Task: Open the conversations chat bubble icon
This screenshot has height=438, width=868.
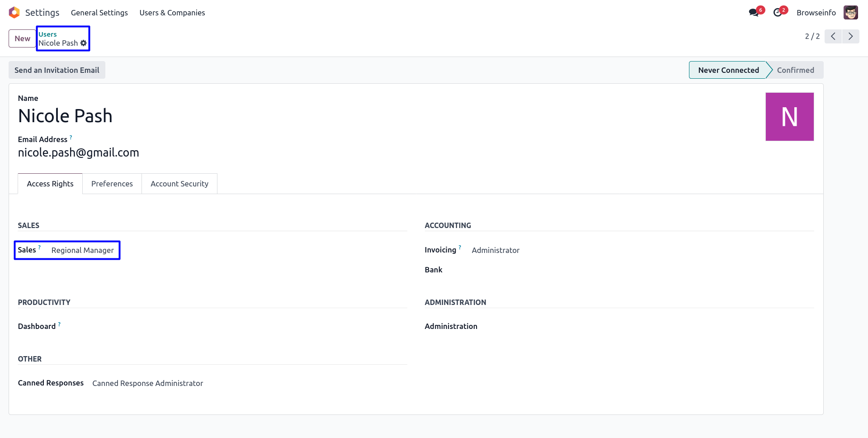Action: pyautogui.click(x=754, y=13)
